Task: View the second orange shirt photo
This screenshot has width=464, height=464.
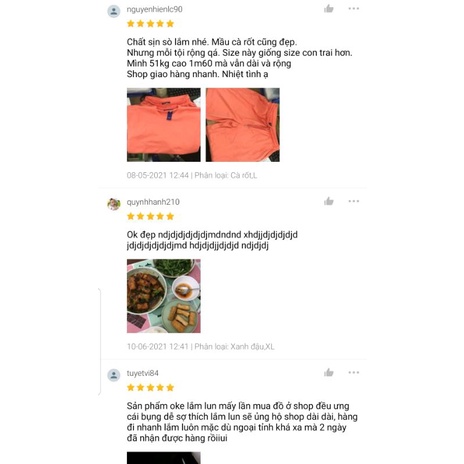Action: point(243,125)
